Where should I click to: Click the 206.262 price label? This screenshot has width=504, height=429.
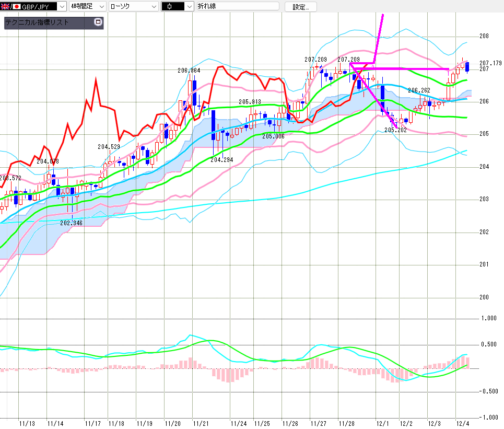point(419,90)
